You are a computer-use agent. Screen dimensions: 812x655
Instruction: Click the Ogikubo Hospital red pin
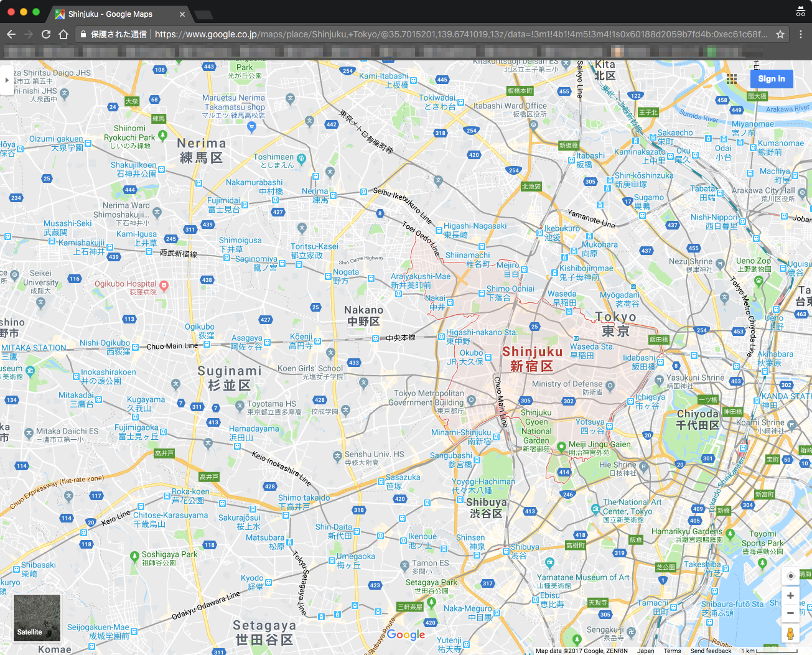pos(164,286)
